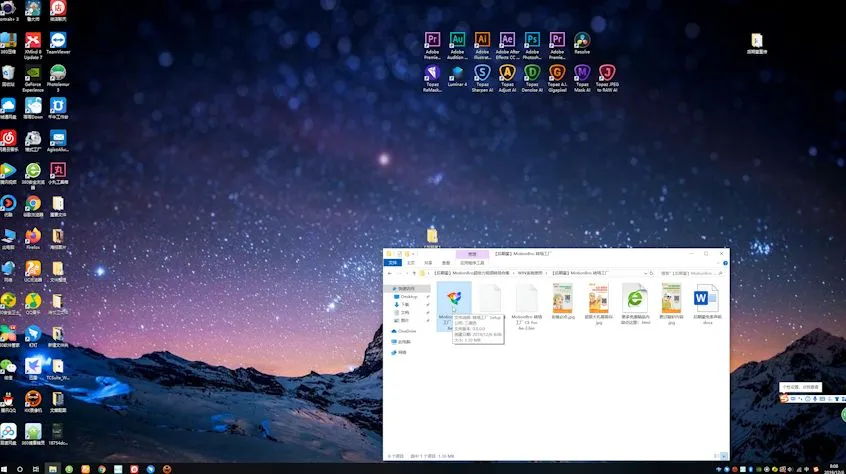Select the Word docx file
846x474 pixels.
click(x=707, y=304)
